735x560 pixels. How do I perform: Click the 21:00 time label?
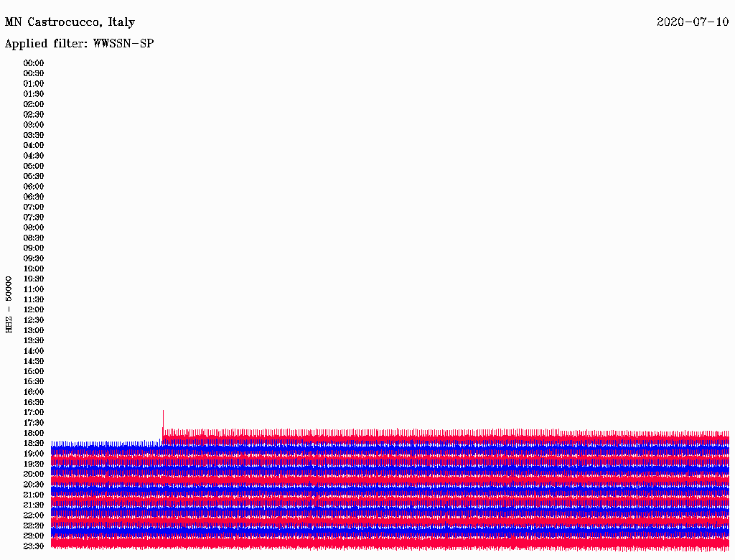(34, 495)
